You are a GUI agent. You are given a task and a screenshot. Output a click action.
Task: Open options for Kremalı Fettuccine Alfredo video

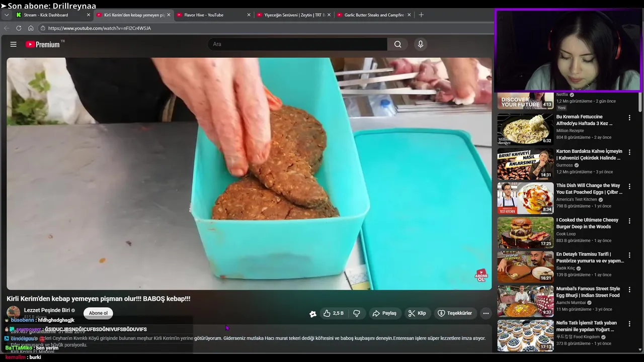tap(629, 118)
